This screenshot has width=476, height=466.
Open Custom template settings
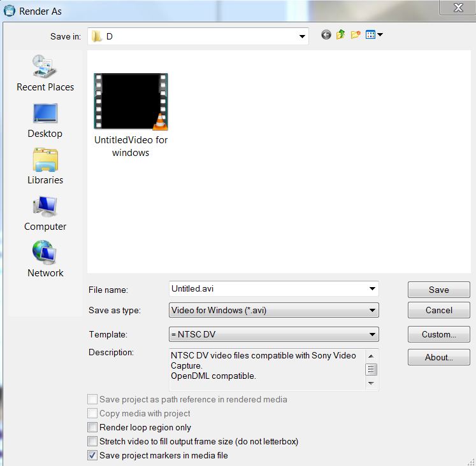click(438, 334)
